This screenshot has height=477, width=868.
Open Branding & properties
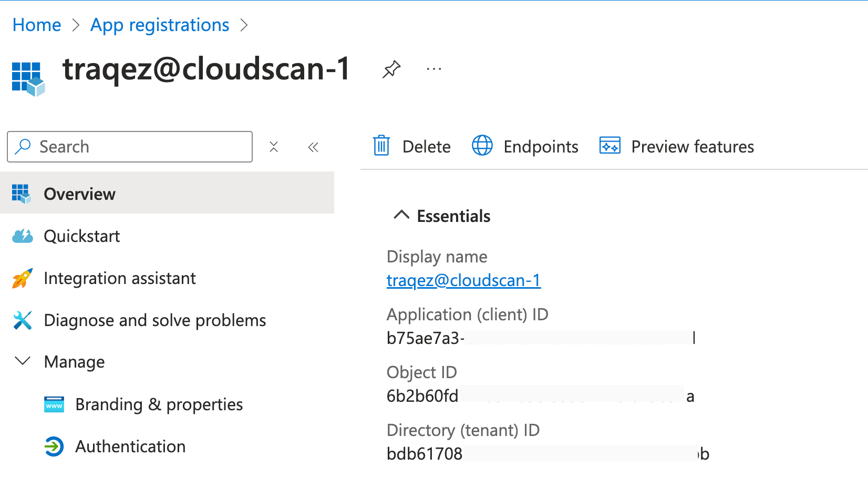159,404
